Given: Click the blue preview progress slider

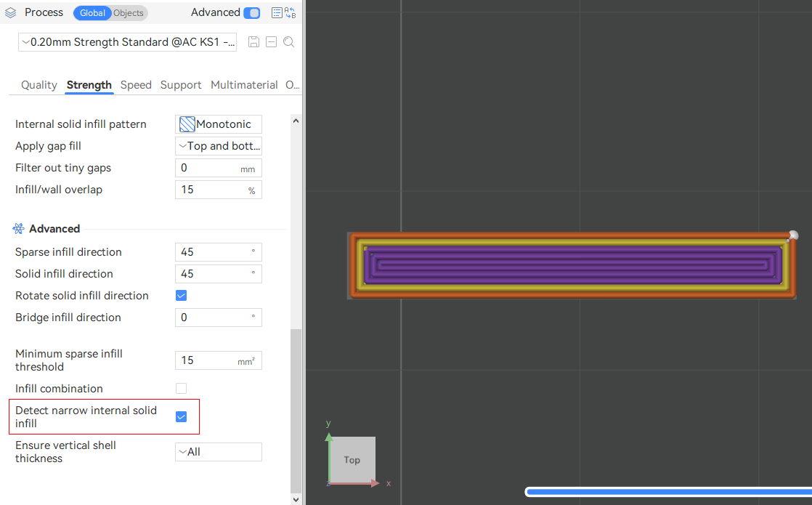Looking at the screenshot, I should pyautogui.click(x=668, y=492).
